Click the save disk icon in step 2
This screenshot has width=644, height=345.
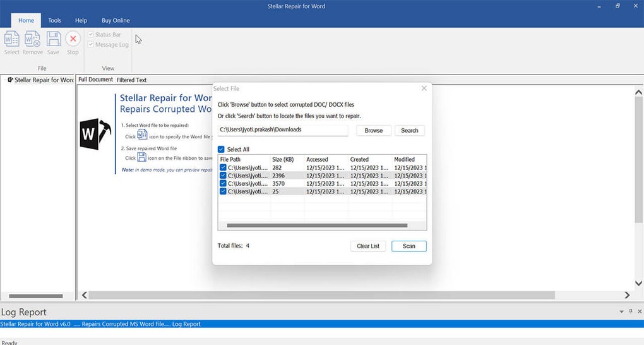[141, 157]
